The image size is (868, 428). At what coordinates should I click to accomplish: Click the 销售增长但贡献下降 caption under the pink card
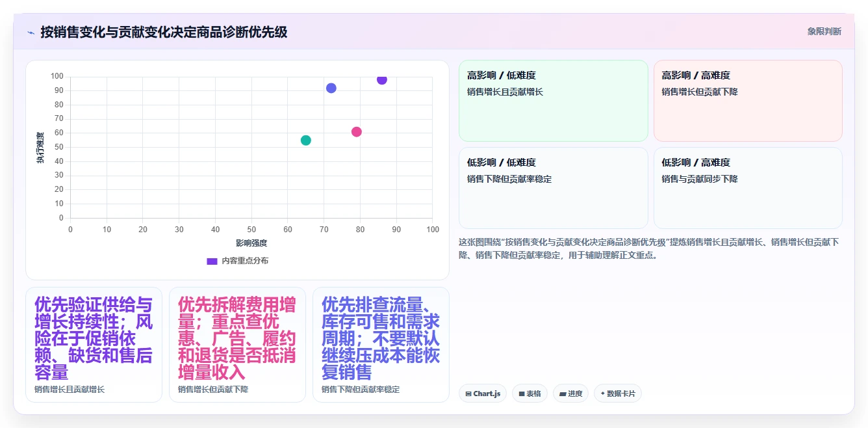(213, 390)
